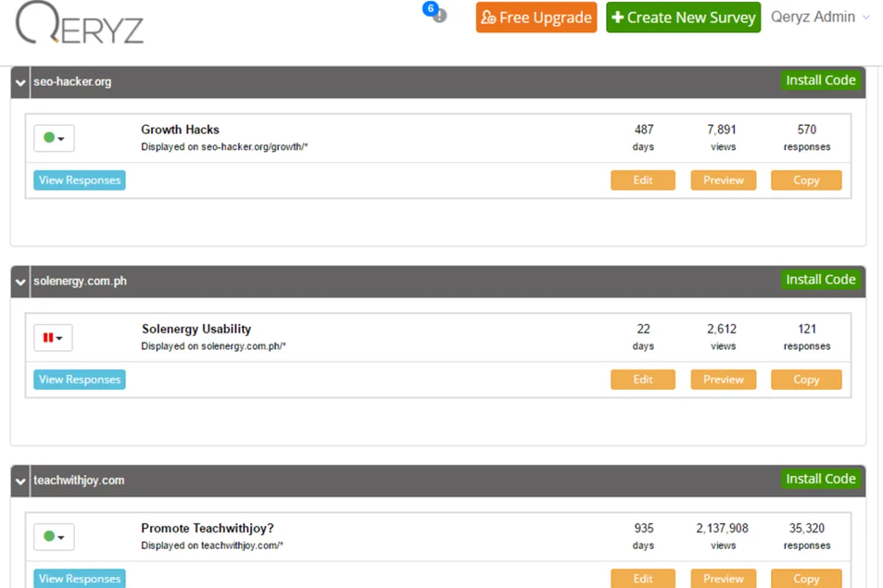Copy the Solenergy Usability survey
This screenshot has width=883, height=588.
806,380
